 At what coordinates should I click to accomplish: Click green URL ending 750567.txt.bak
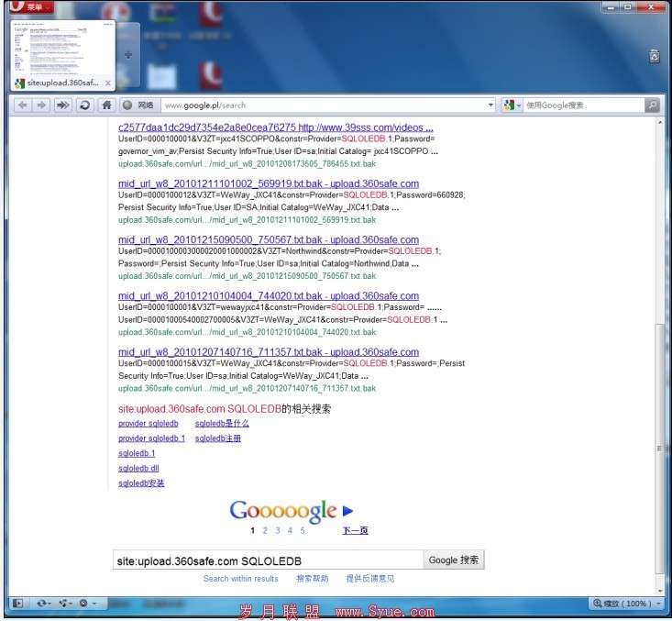247,276
